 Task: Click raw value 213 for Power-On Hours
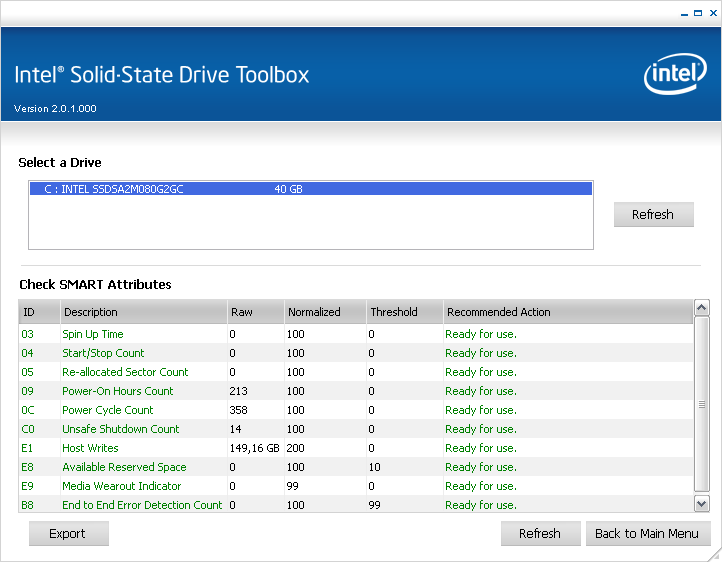coord(239,391)
